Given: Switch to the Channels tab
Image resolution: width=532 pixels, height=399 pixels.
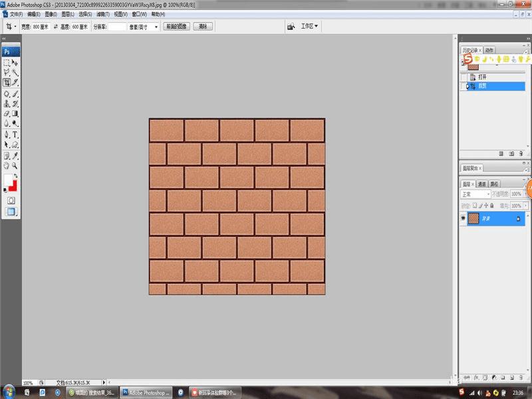Looking at the screenshot, I should point(481,184).
